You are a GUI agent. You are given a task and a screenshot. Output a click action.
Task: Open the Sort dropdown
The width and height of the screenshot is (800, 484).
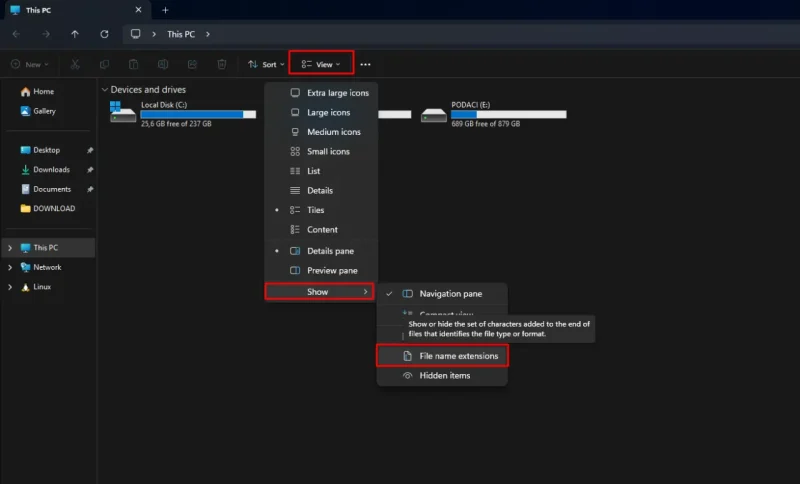pyautogui.click(x=266, y=64)
